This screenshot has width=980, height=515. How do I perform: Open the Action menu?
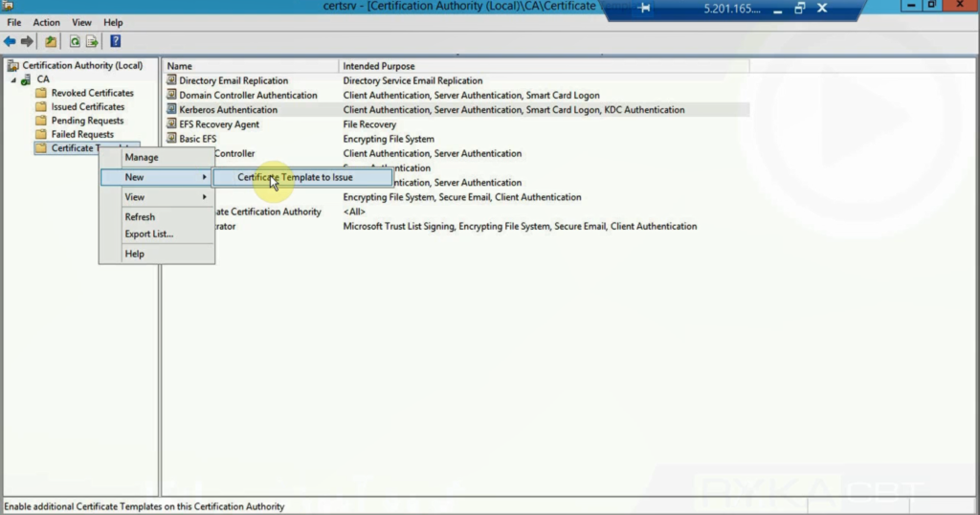[x=46, y=23]
